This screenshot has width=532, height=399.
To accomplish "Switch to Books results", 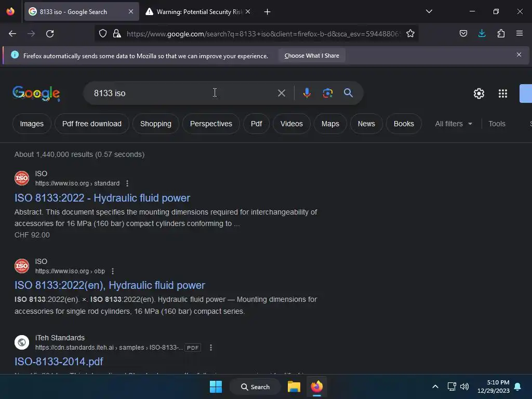I will (404, 124).
